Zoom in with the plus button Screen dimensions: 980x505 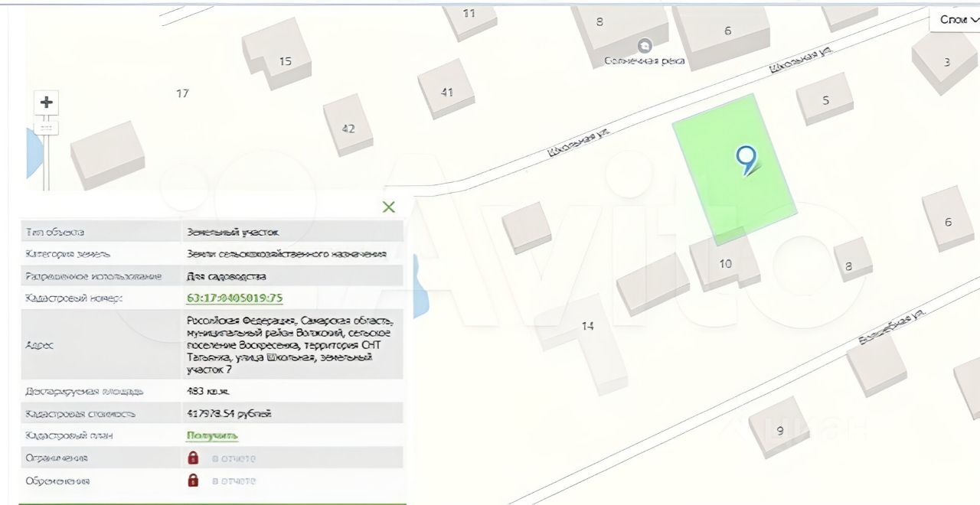[x=47, y=102]
